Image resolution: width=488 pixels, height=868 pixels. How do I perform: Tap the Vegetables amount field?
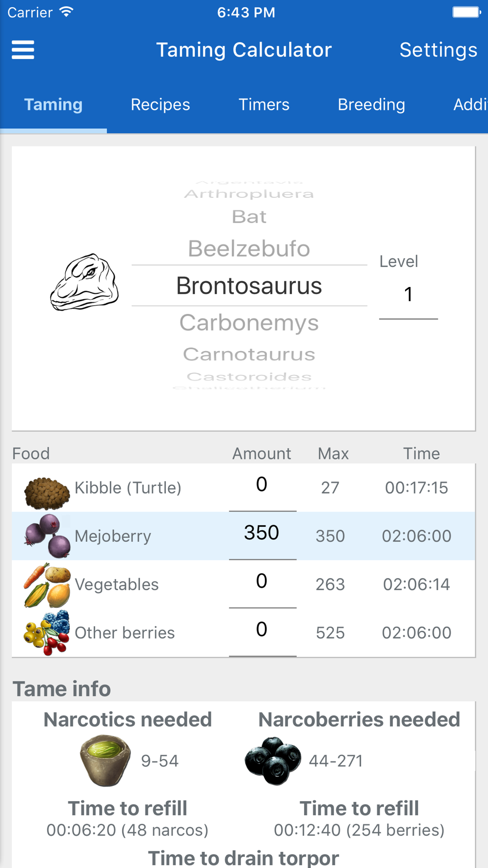tap(262, 581)
